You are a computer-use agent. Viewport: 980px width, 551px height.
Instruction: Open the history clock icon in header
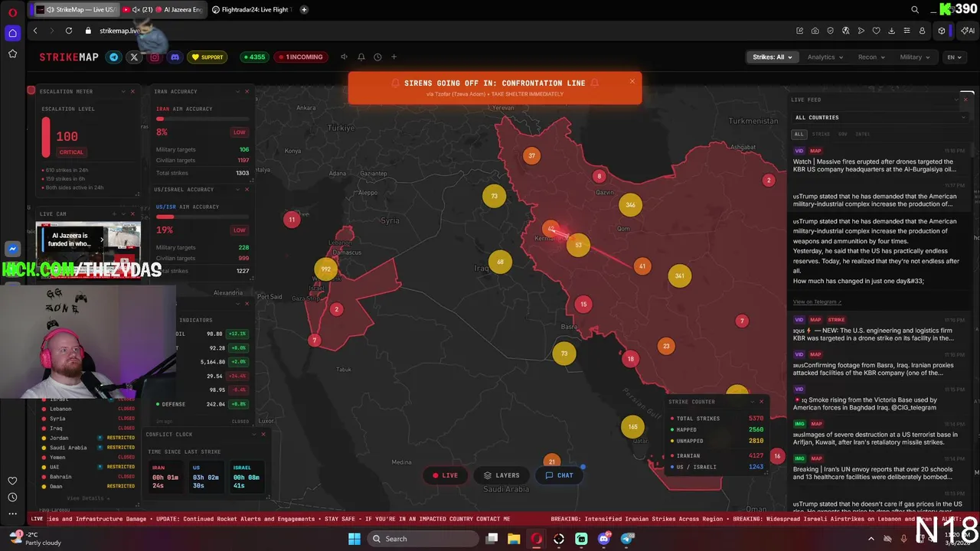point(377,57)
